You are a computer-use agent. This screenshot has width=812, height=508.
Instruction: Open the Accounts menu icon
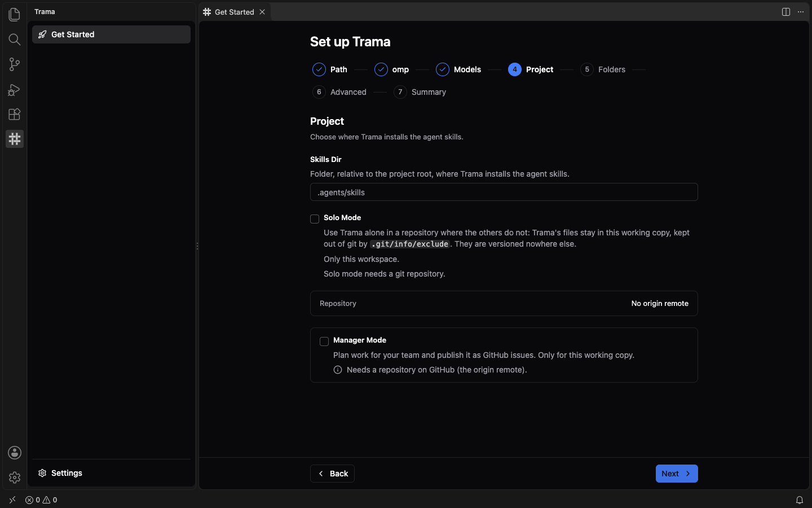click(15, 453)
